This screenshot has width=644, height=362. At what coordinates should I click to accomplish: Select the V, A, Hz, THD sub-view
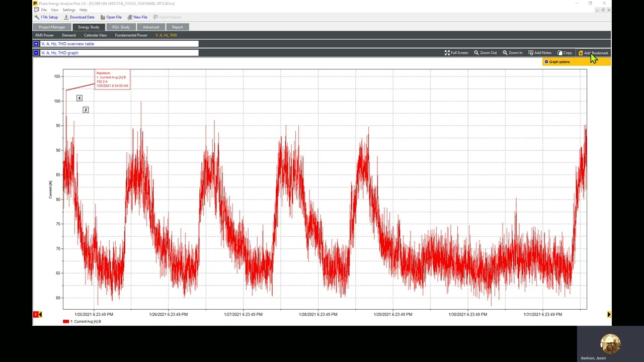pyautogui.click(x=166, y=35)
